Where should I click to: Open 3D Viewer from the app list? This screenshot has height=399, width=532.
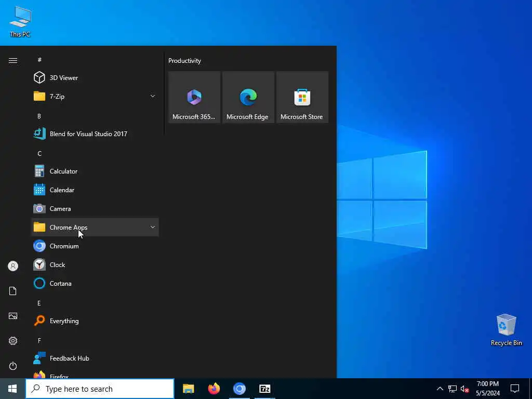click(x=95, y=78)
